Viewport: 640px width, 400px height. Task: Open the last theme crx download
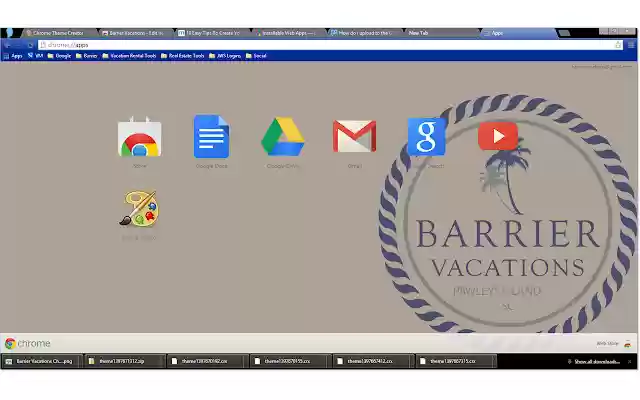pos(456,361)
